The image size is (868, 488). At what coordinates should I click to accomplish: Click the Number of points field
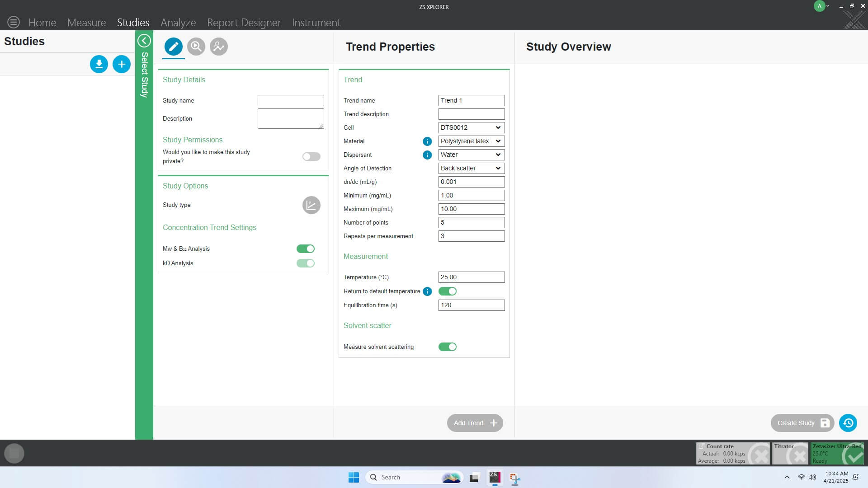[472, 223]
